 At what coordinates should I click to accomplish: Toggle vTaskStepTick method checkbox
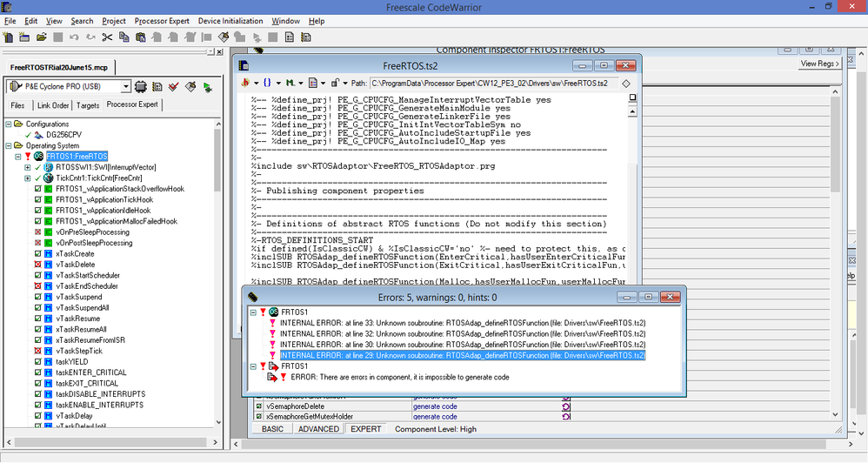[37, 351]
